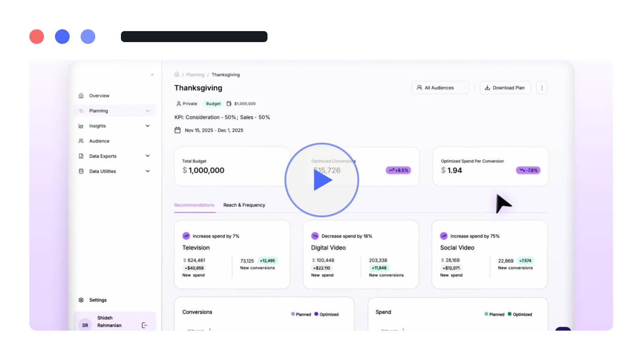This screenshot has height=360, width=644.
Task: Go to Planning in the breadcrumb
Action: point(195,75)
